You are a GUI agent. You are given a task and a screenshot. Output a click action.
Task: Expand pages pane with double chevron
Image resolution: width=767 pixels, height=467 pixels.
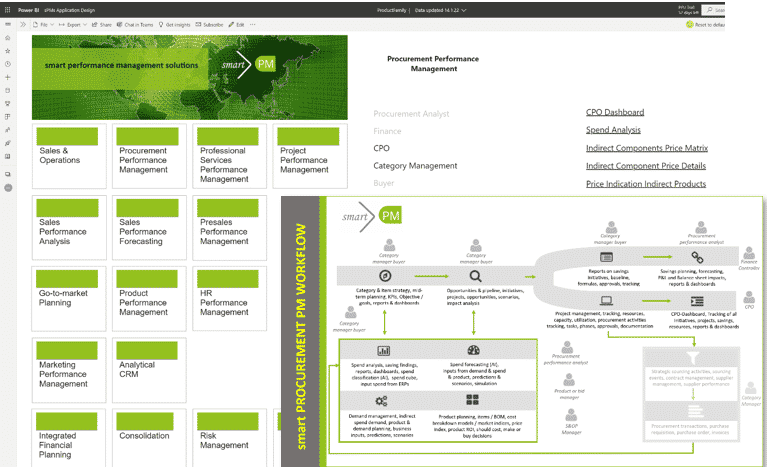23,24
